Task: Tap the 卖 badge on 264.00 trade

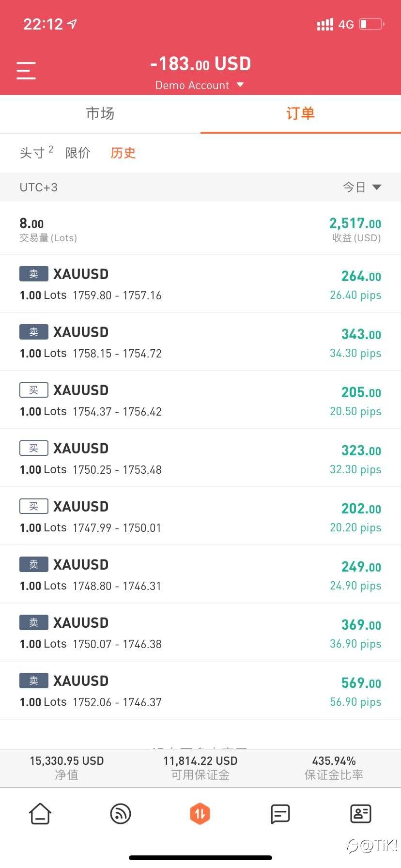Action: coord(33,274)
